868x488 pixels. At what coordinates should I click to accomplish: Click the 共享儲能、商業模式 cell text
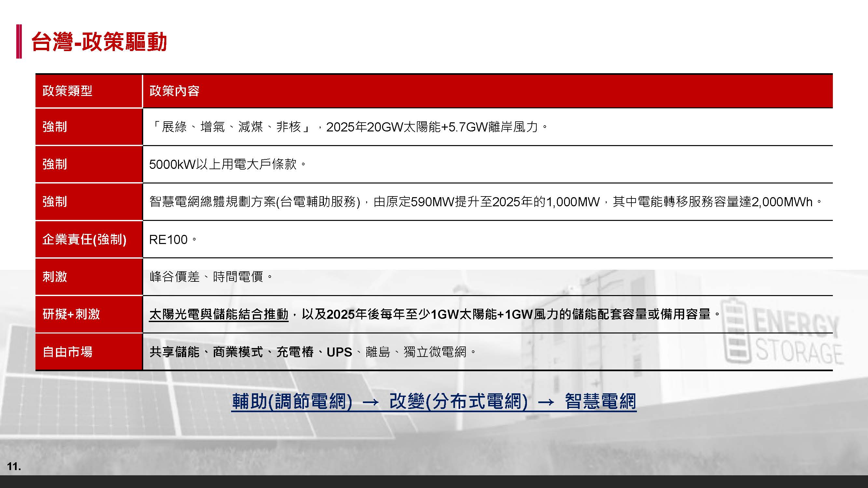click(x=206, y=352)
